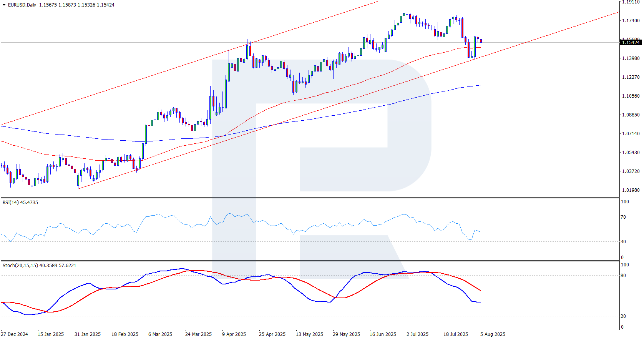The width and height of the screenshot is (644, 339).
Task: Click the 5 Aug 2025 date label
Action: tap(493, 334)
